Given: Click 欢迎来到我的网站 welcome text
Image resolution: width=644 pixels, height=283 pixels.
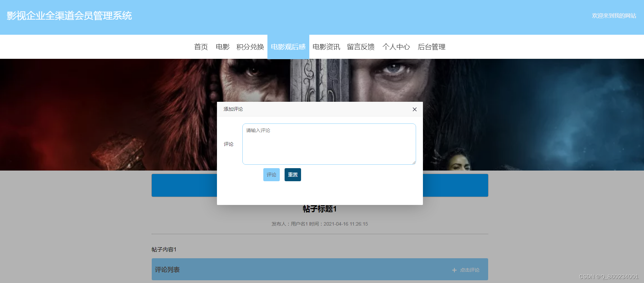Looking at the screenshot, I should point(614,16).
